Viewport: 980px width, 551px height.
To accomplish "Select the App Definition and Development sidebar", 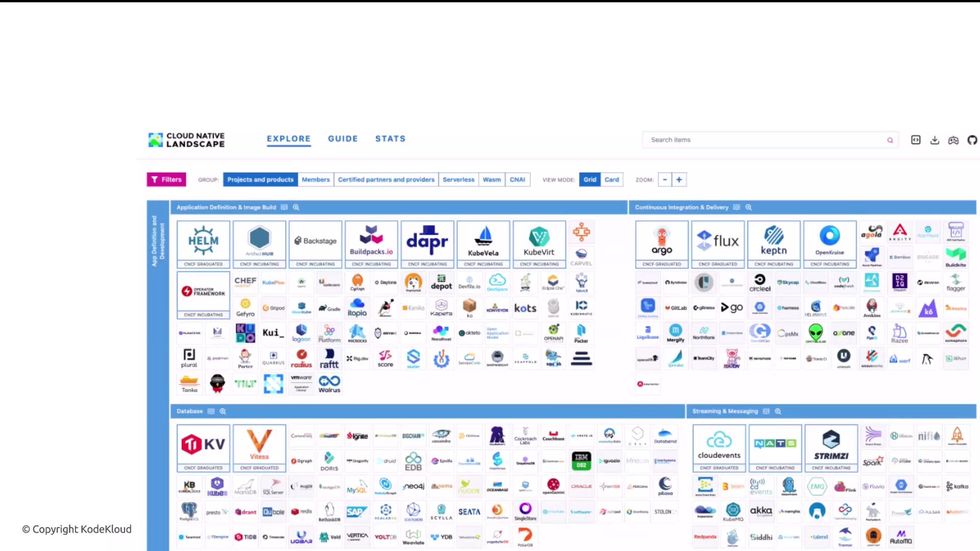I will pos(158,375).
